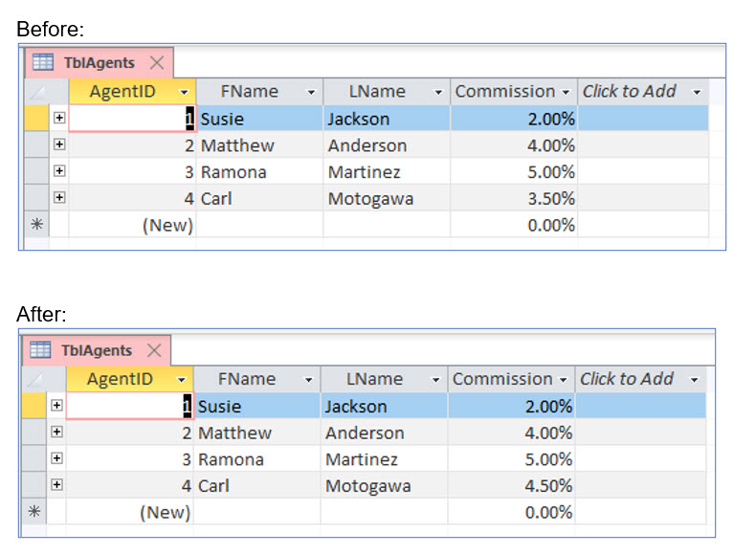This screenshot has width=756, height=555.
Task: Click the select-all corner in the After table
Action: tap(34, 380)
